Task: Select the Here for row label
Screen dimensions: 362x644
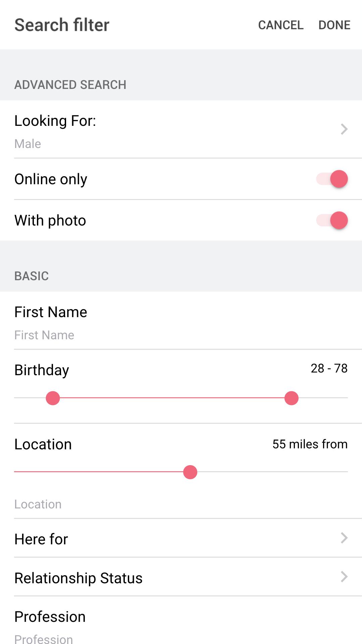Action: click(41, 539)
